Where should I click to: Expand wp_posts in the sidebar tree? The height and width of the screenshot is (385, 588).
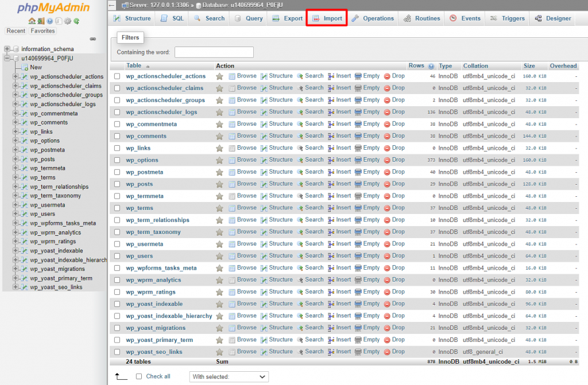(16, 160)
